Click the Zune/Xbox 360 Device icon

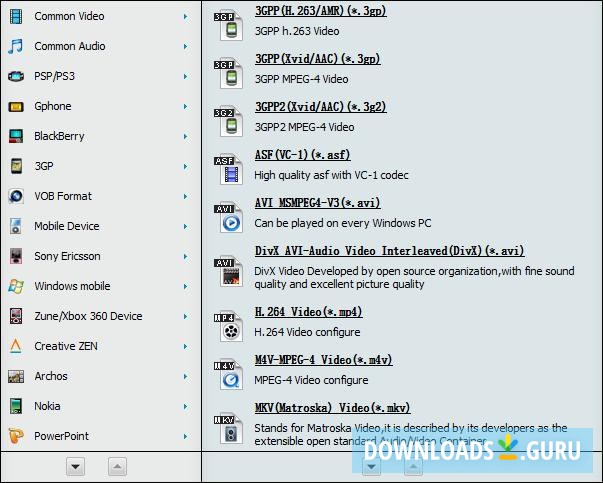point(16,316)
